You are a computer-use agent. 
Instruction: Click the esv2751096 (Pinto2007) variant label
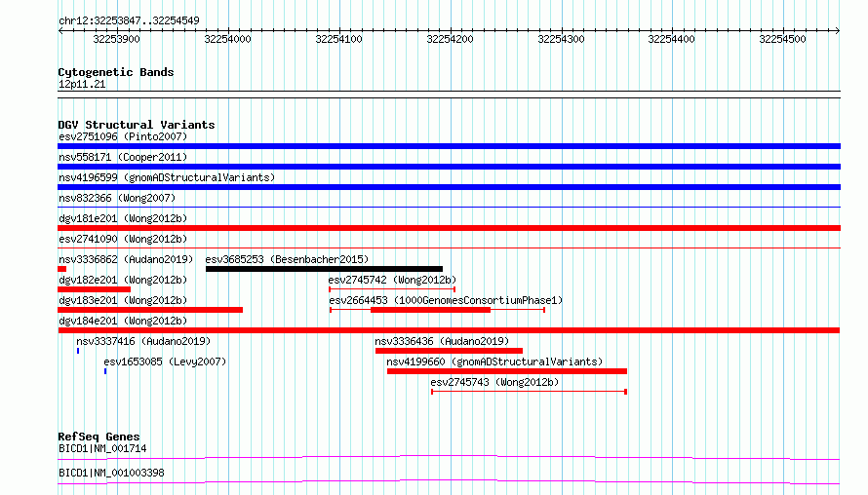point(123,136)
